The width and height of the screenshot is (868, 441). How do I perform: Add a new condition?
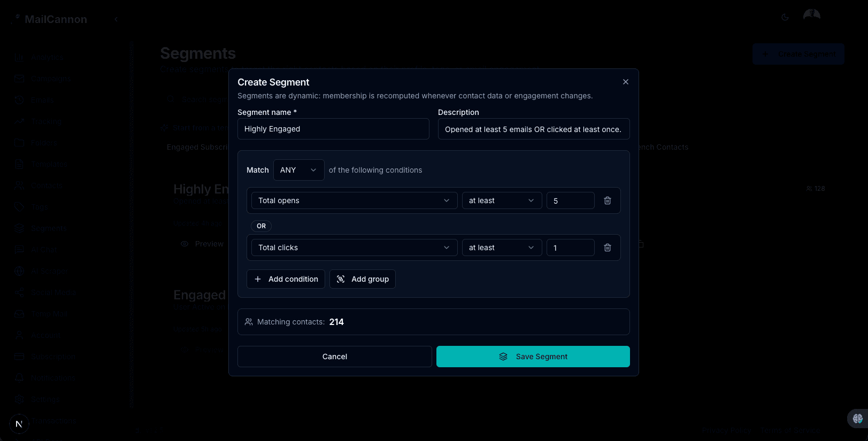(x=286, y=279)
